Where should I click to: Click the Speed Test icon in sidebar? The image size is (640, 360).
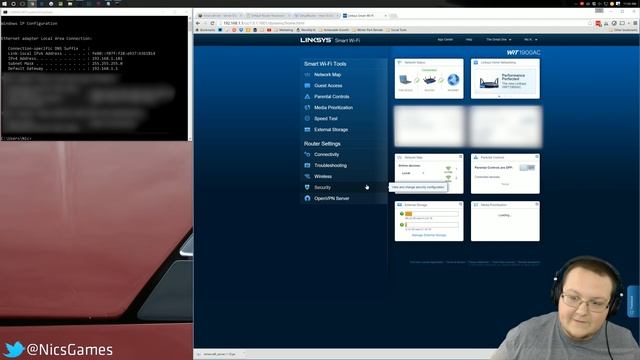[x=307, y=119]
